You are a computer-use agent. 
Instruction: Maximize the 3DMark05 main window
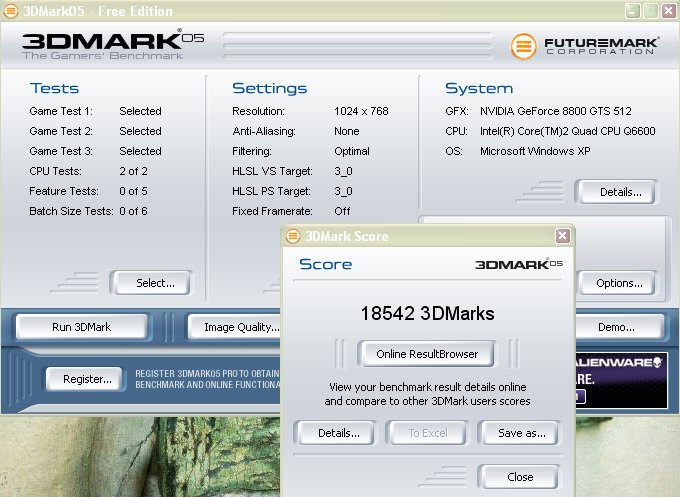click(x=651, y=11)
